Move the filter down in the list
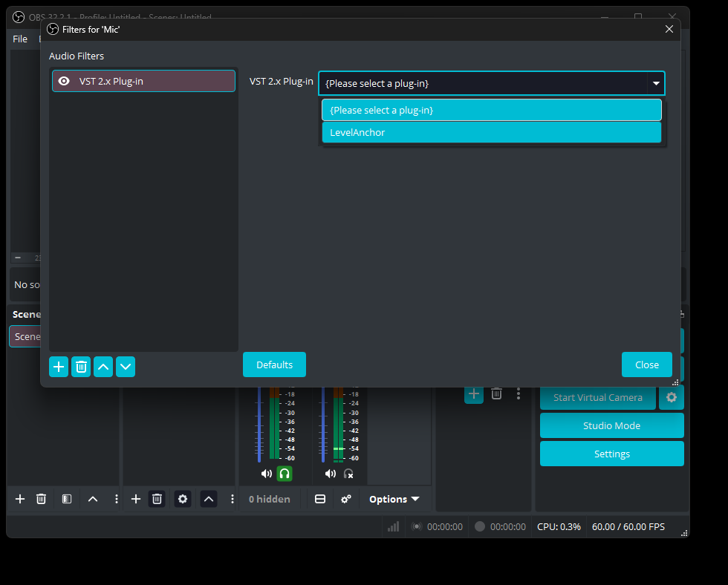This screenshot has height=585, width=728. (126, 367)
